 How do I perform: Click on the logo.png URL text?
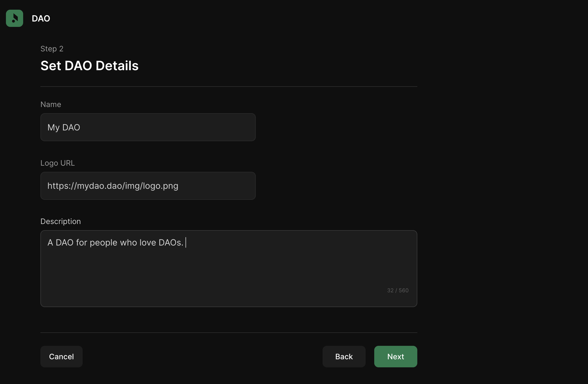(x=160, y=186)
